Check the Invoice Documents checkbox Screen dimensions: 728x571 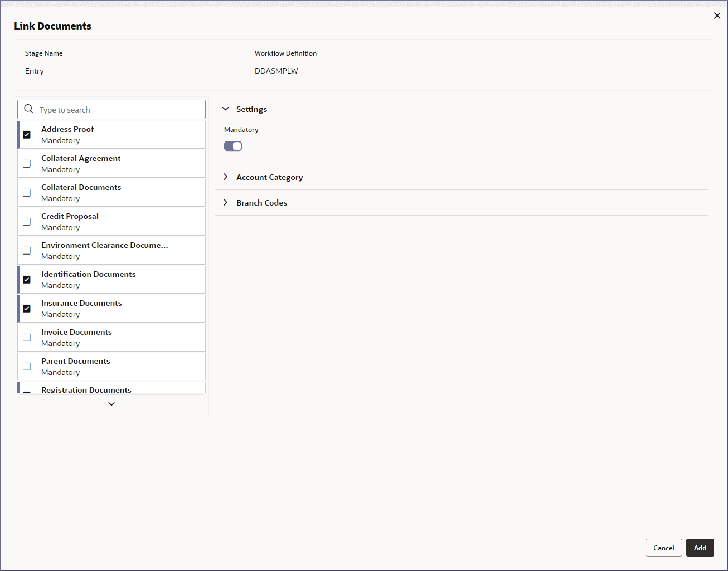(x=27, y=338)
